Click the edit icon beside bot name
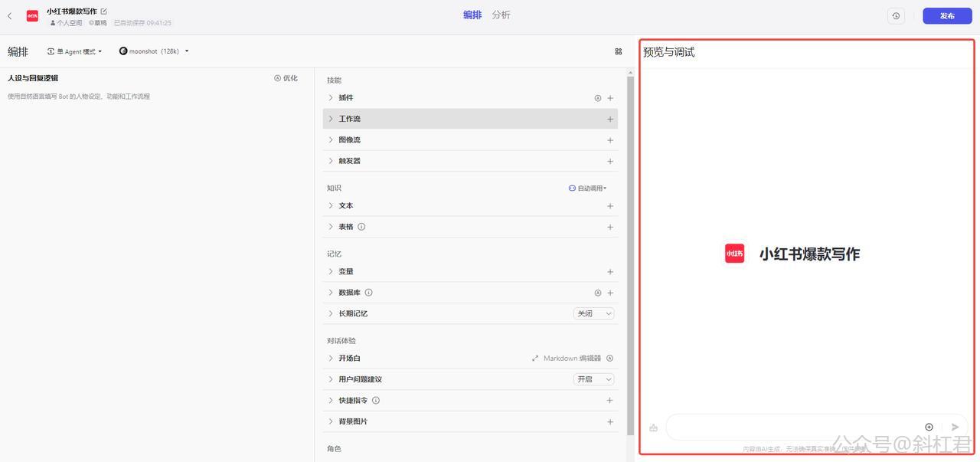The width and height of the screenshot is (980, 462). pos(104,11)
